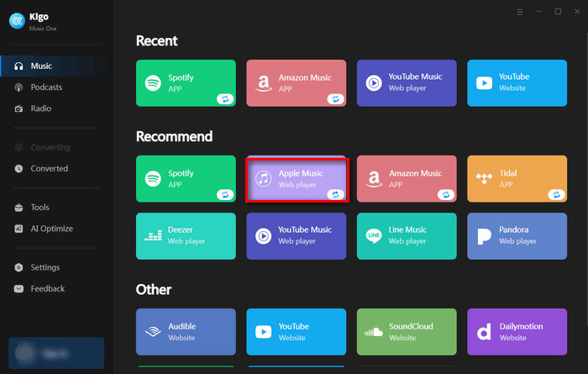This screenshot has height=374, width=588.
Task: Toggle source switch on Recent Spotify card
Action: [225, 99]
